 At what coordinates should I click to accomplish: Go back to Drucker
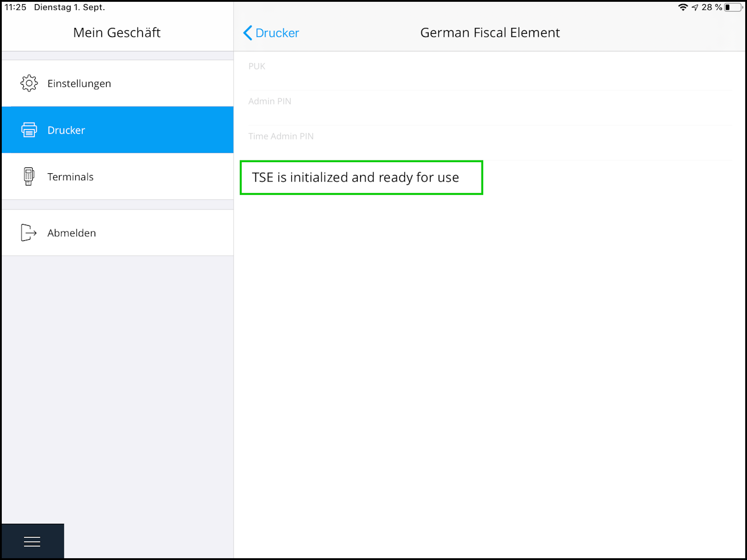tap(271, 33)
